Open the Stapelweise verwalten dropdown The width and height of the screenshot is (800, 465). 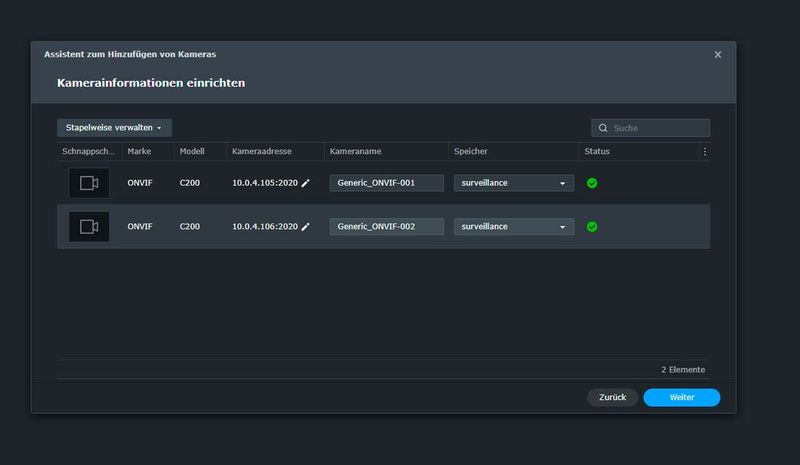114,128
